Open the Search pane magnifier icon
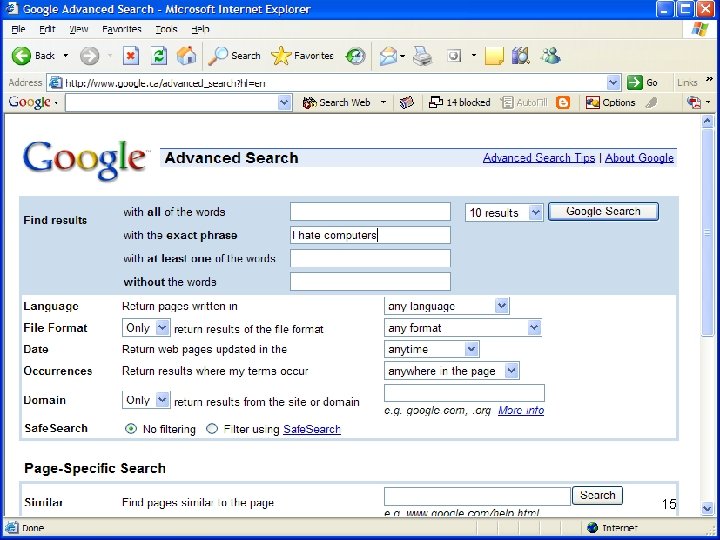This screenshot has width=720, height=540. (x=218, y=56)
